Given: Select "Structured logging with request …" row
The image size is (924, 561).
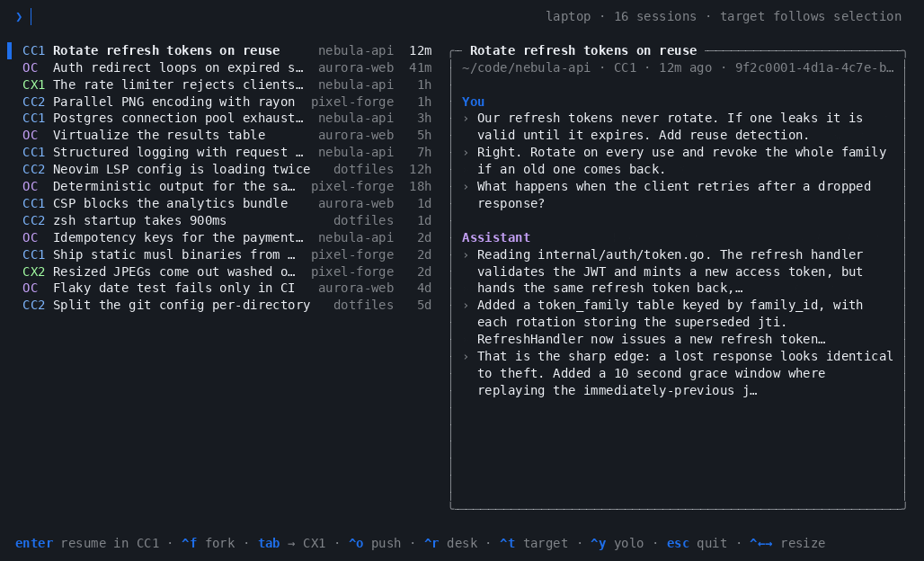Looking at the screenshot, I should 227,153.
